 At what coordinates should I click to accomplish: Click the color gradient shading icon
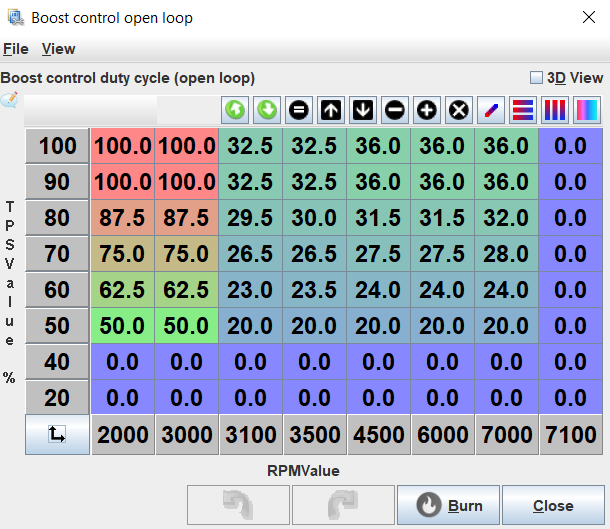coord(587,110)
